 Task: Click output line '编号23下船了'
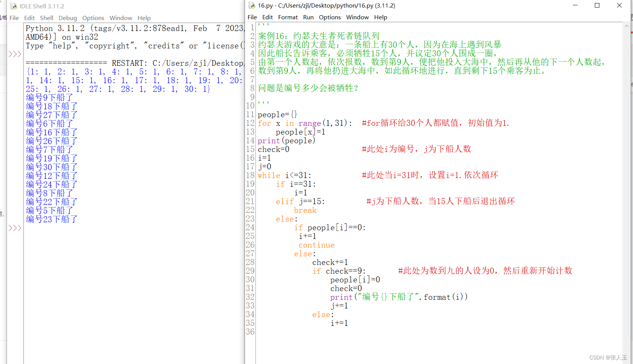pos(51,219)
